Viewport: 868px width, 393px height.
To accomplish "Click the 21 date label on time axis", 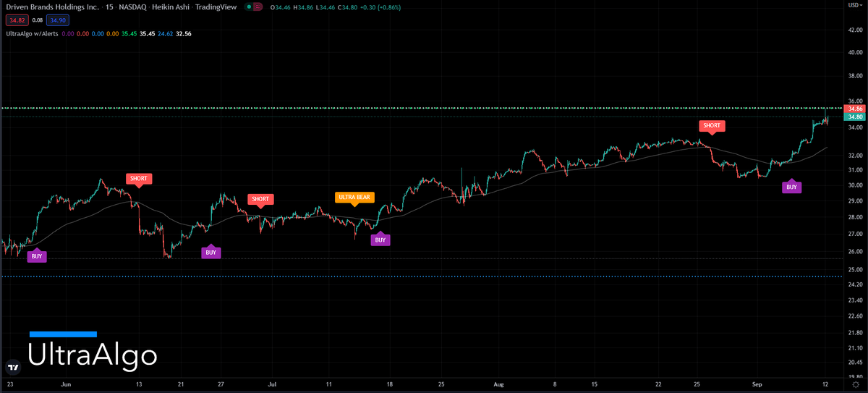I will coord(181,384).
